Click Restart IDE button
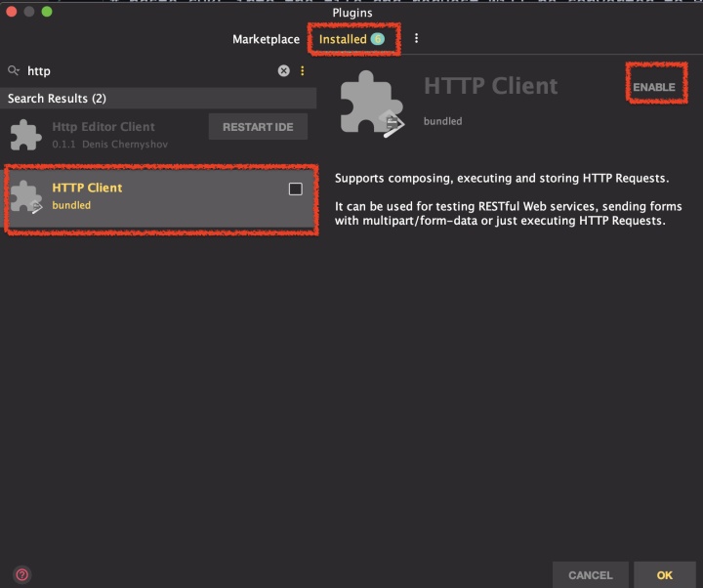Viewport: 703px width, 588px height. tap(258, 127)
